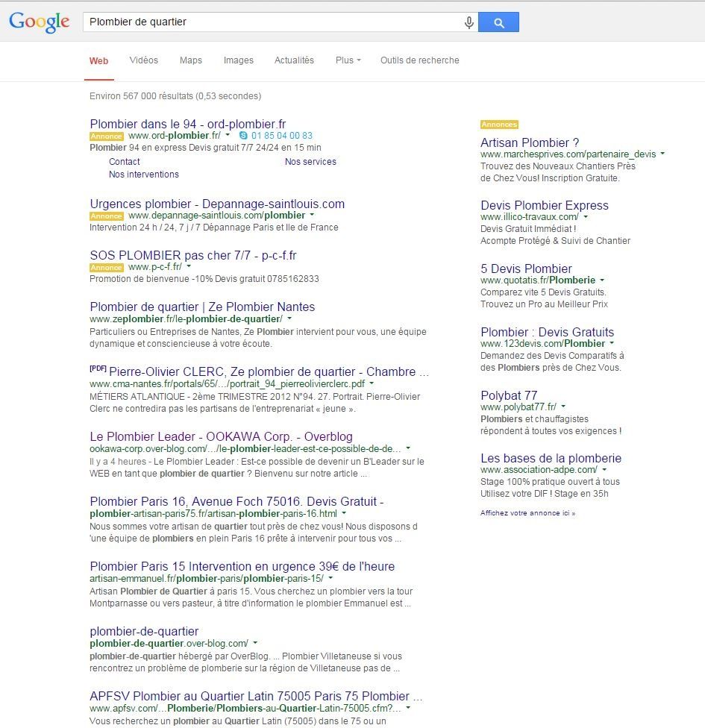This screenshot has width=705, height=728.
Task: Select the Web tab
Action: (x=99, y=61)
